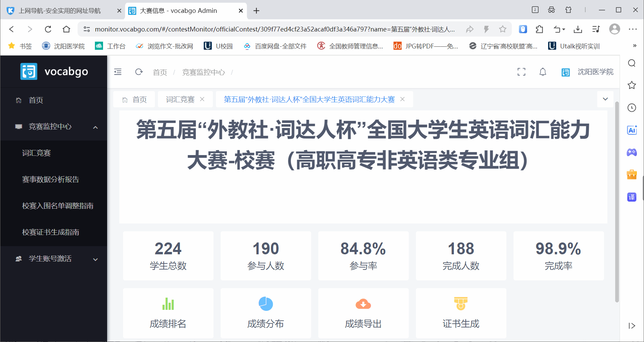This screenshot has width=644, height=342.
Task: Click the page refresh icon beside breadcrumb
Action: [x=139, y=72]
